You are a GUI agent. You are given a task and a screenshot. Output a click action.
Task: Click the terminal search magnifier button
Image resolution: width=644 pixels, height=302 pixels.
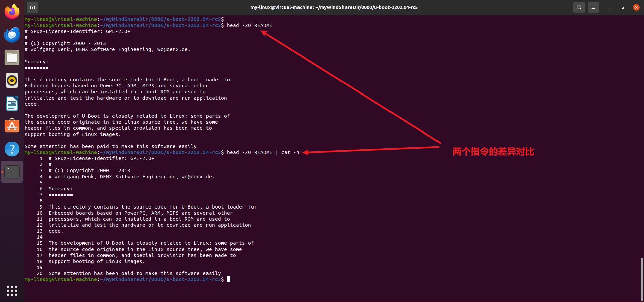579,7
